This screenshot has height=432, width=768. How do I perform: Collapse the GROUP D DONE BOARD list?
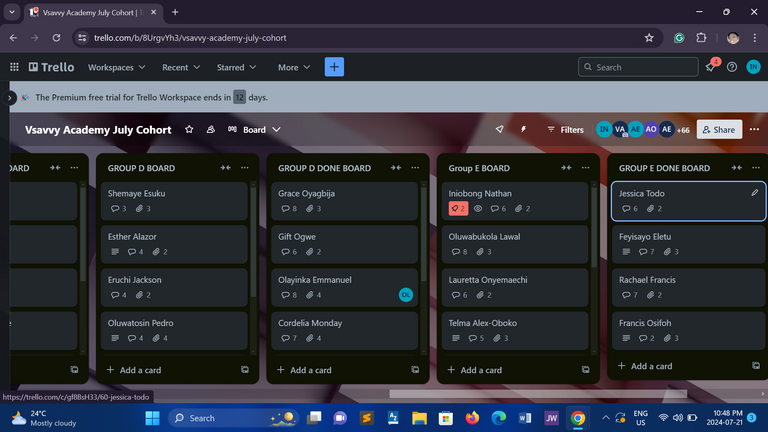[396, 168]
